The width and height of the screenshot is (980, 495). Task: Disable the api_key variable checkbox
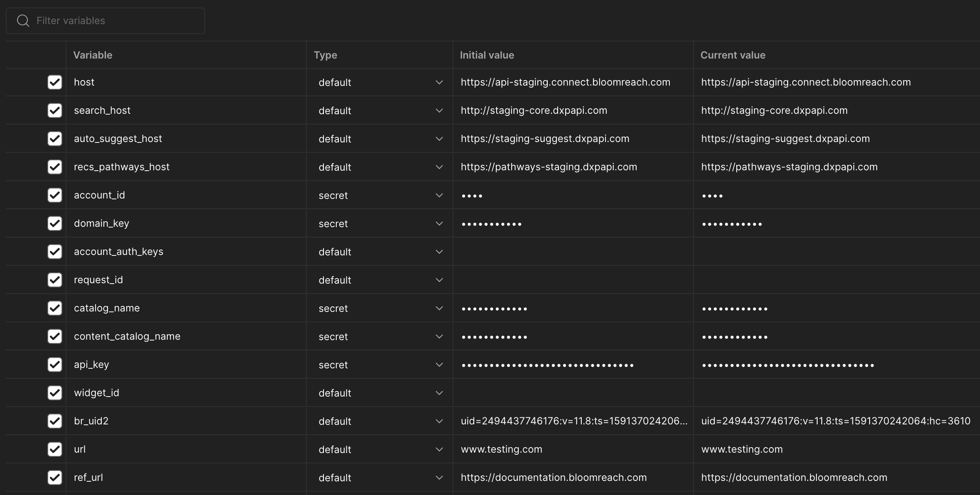click(55, 365)
